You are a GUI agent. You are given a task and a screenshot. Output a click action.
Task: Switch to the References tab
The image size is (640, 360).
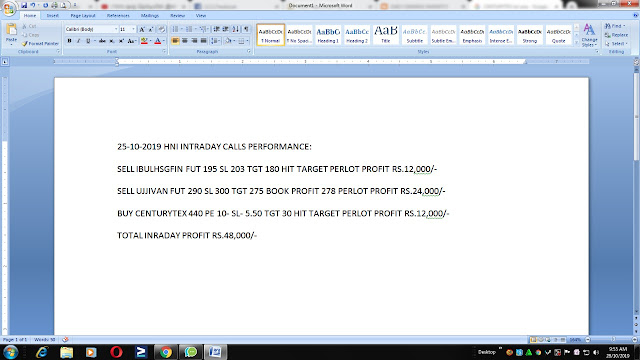[118, 16]
